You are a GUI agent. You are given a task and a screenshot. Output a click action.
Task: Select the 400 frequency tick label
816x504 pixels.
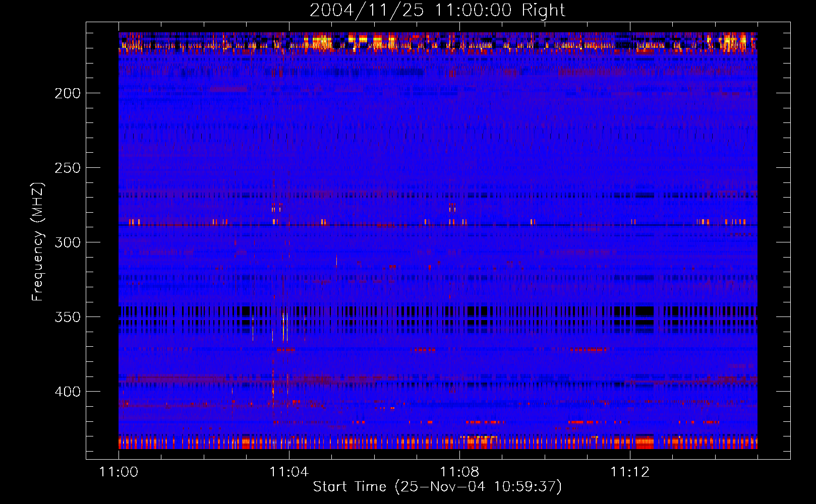[68, 392]
